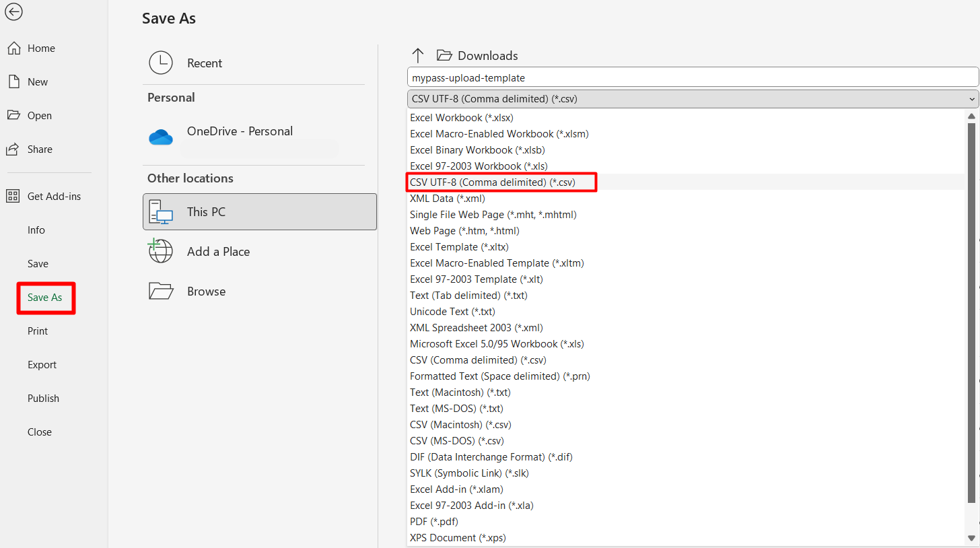Select OneDrive - Personal location

point(240,131)
